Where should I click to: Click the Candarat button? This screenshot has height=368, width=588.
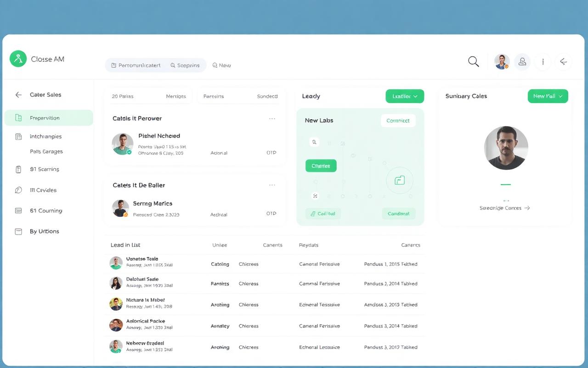(x=399, y=213)
